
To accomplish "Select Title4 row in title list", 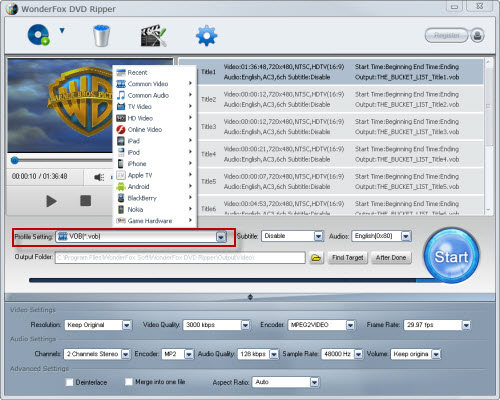I will [340, 154].
